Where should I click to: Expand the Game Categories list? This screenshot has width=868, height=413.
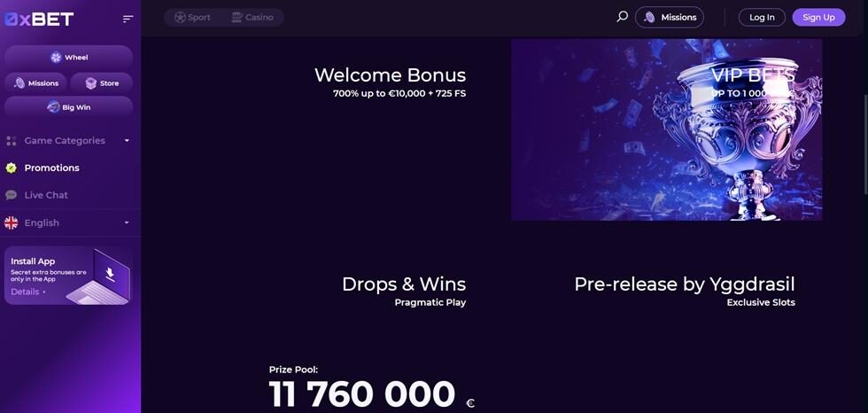click(x=69, y=141)
